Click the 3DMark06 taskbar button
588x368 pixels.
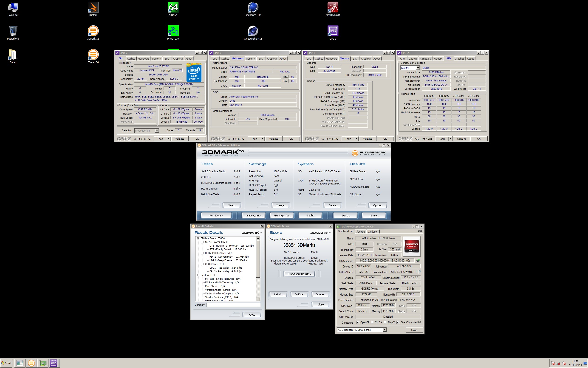point(31,363)
